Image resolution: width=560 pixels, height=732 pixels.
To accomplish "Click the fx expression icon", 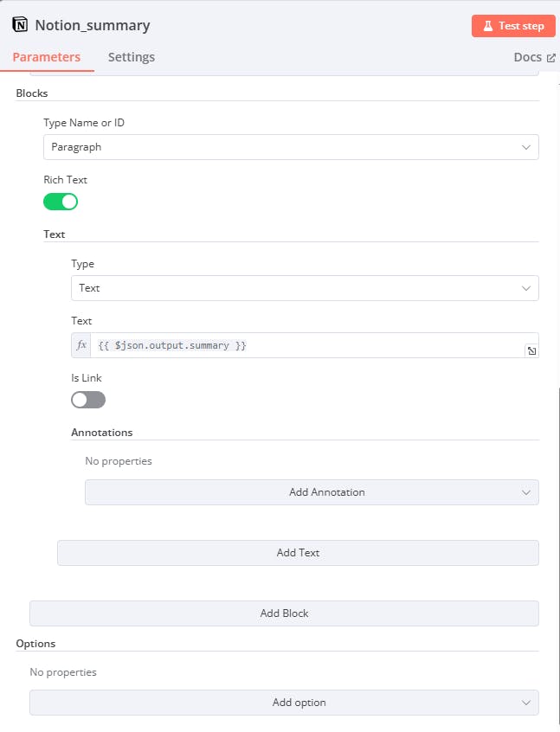I will click(x=82, y=345).
